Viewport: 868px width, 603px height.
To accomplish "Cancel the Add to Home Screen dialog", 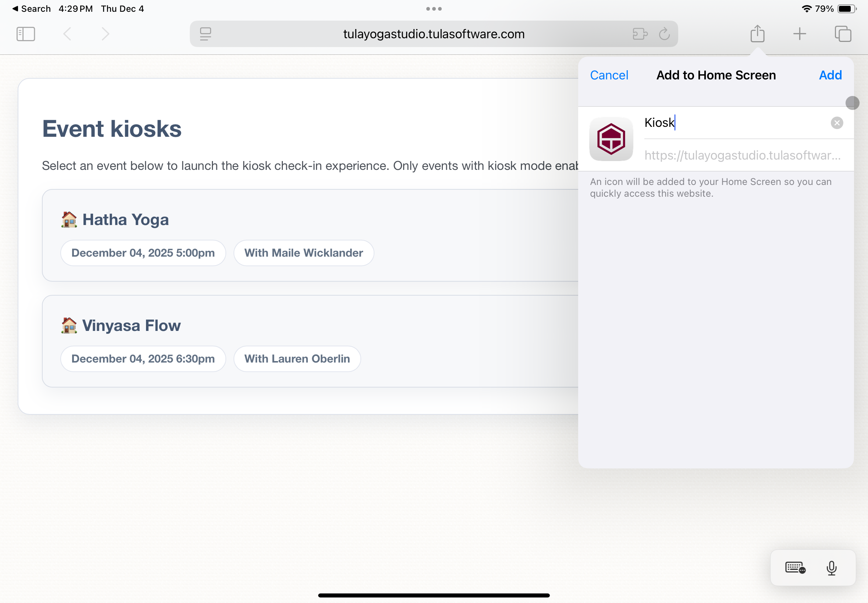I will click(609, 75).
